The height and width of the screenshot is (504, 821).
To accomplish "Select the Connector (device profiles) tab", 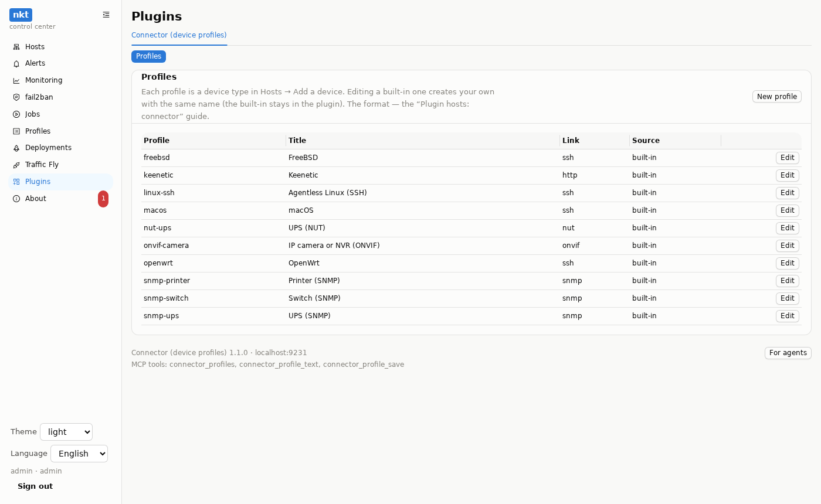I will click(179, 35).
